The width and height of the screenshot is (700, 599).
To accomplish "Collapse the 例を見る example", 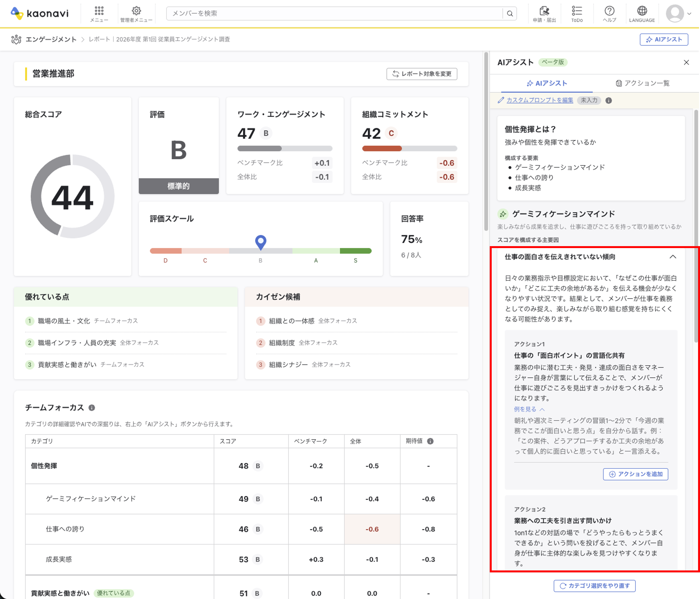I will 529,409.
